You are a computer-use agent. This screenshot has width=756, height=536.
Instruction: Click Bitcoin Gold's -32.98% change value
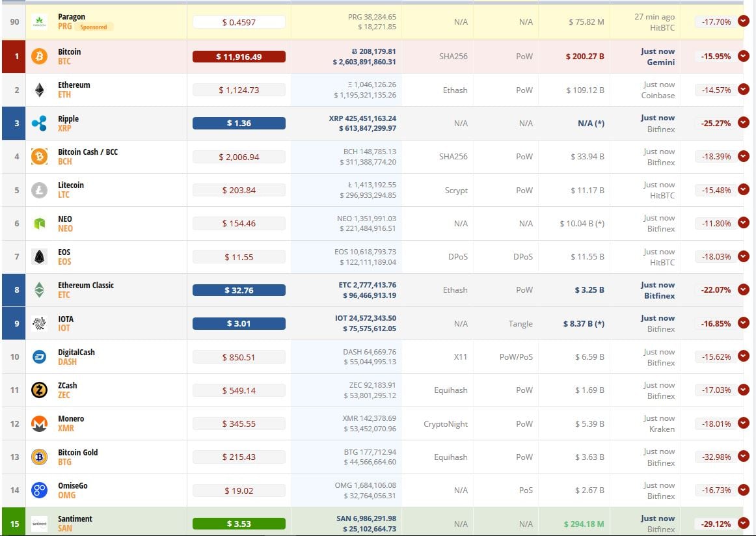pyautogui.click(x=716, y=457)
